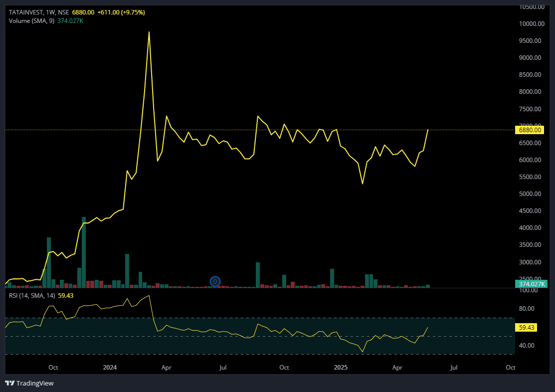Click the RSI (14, SMA, 14) indicator label
The image size is (555, 392).
click(x=32, y=296)
